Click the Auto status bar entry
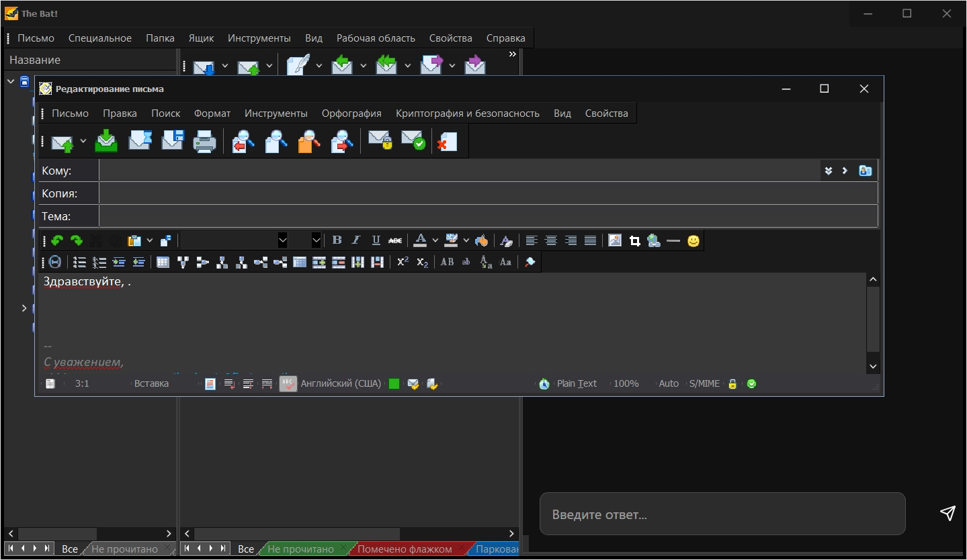Viewport: 967px width, 560px height. click(x=669, y=383)
